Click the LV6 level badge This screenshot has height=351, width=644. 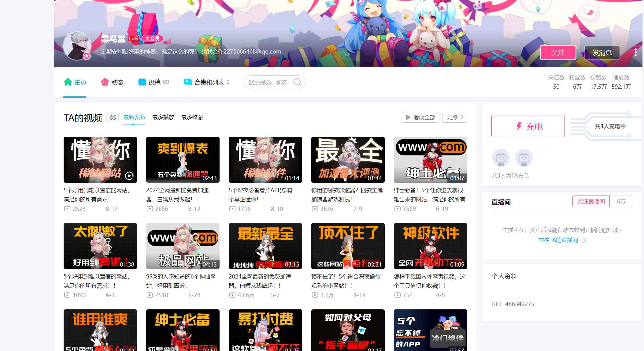click(133, 39)
